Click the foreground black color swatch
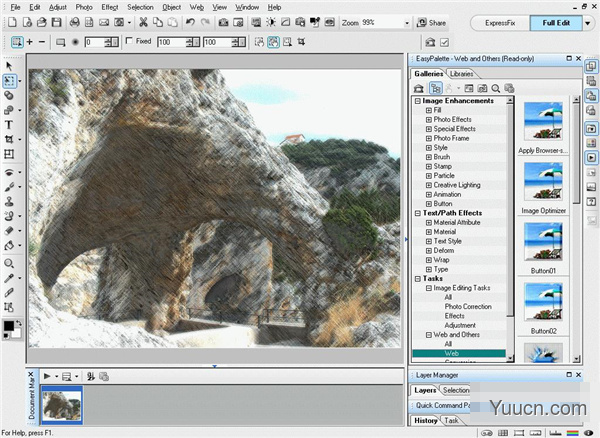This screenshot has width=600, height=438. (x=8, y=326)
